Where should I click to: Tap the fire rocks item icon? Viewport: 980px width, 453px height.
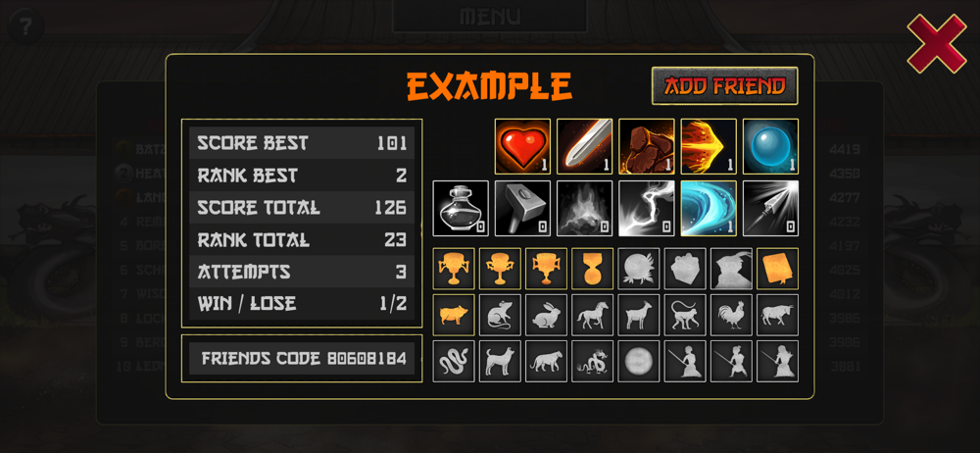(646, 146)
